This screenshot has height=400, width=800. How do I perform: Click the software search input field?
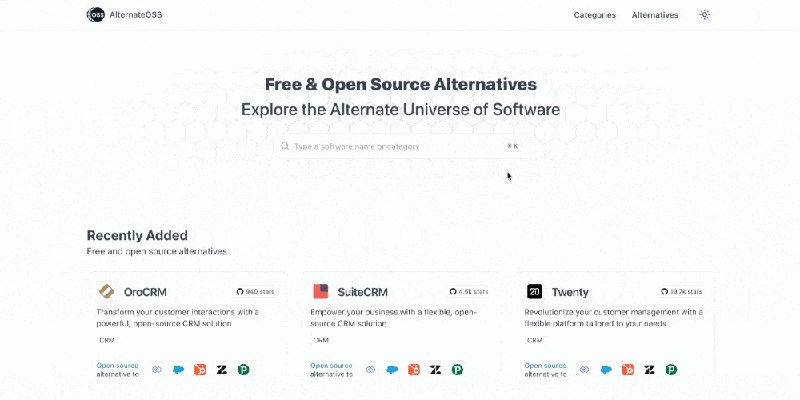pos(400,146)
